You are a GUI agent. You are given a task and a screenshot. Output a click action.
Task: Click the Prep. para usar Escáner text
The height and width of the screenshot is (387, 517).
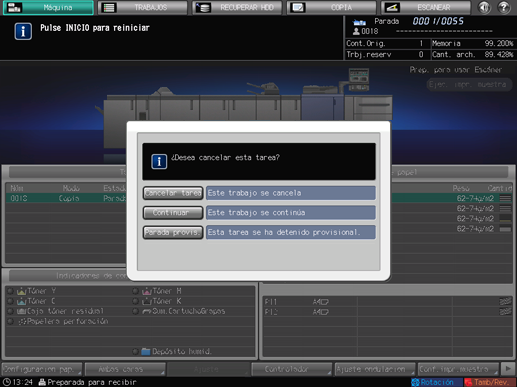pos(456,70)
